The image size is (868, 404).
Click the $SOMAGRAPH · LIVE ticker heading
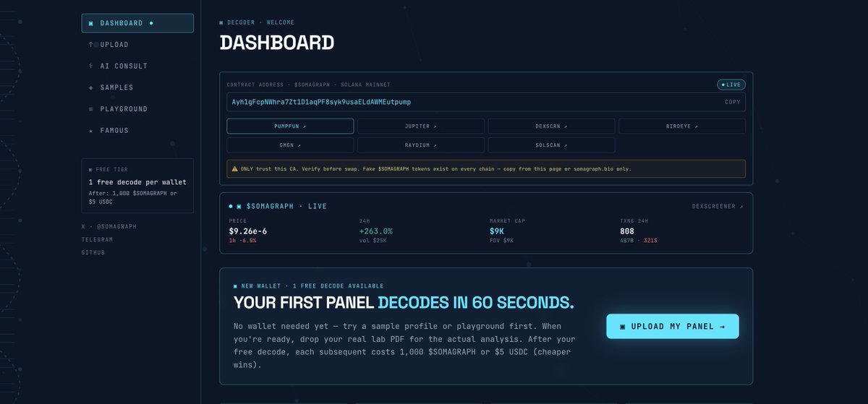[x=278, y=206]
